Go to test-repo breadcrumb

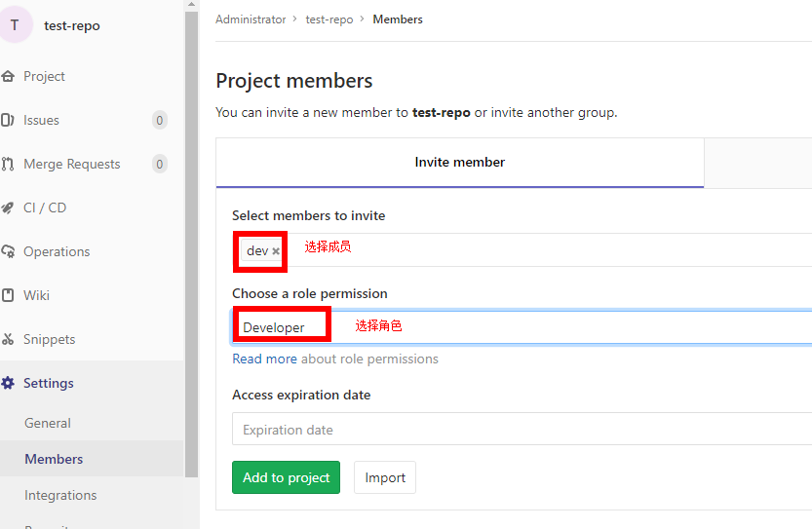tap(329, 19)
